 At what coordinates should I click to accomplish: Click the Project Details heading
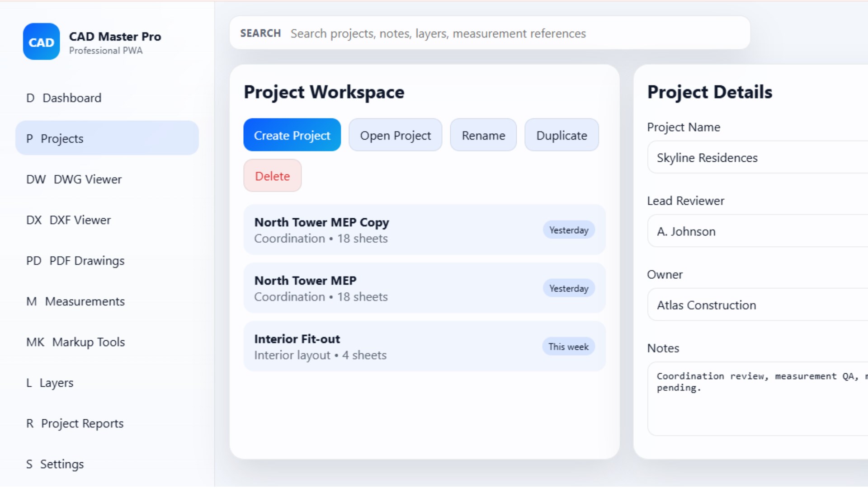[709, 92]
